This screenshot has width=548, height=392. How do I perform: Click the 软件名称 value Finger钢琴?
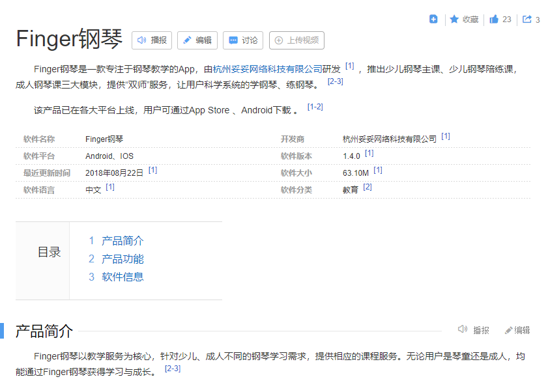[104, 139]
